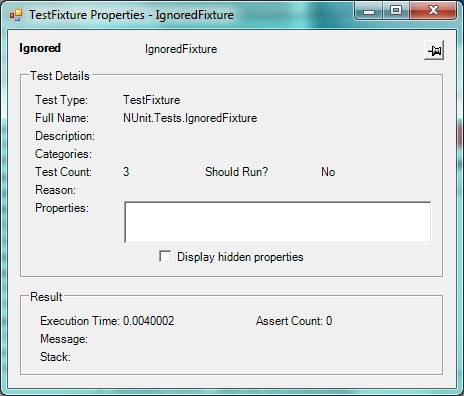Click the app icon in title bar

click(16, 15)
